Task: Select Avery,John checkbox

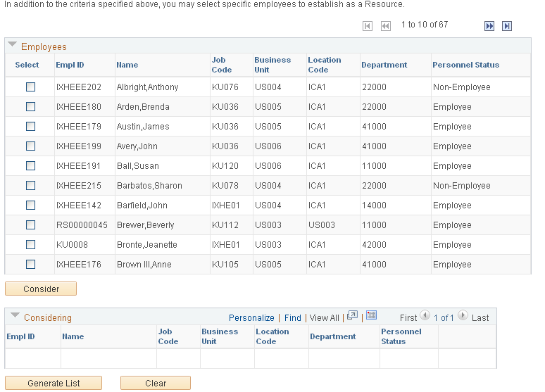Action: [x=30, y=146]
